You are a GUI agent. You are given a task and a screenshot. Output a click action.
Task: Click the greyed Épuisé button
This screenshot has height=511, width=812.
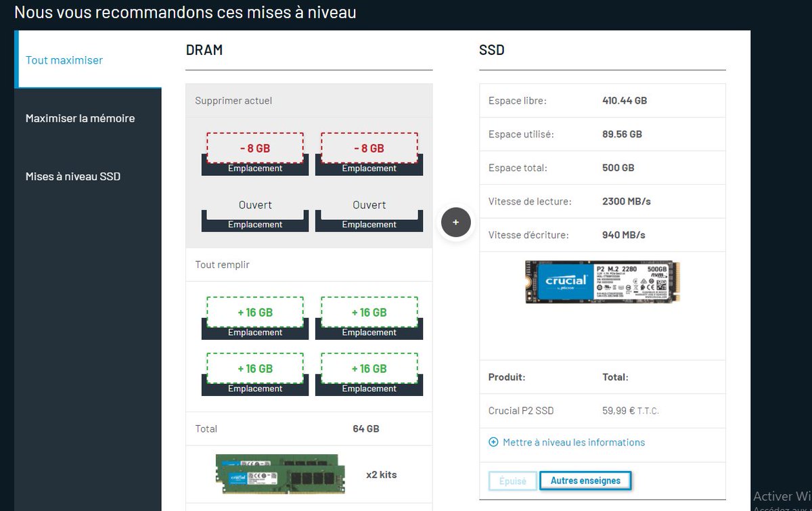coord(512,481)
